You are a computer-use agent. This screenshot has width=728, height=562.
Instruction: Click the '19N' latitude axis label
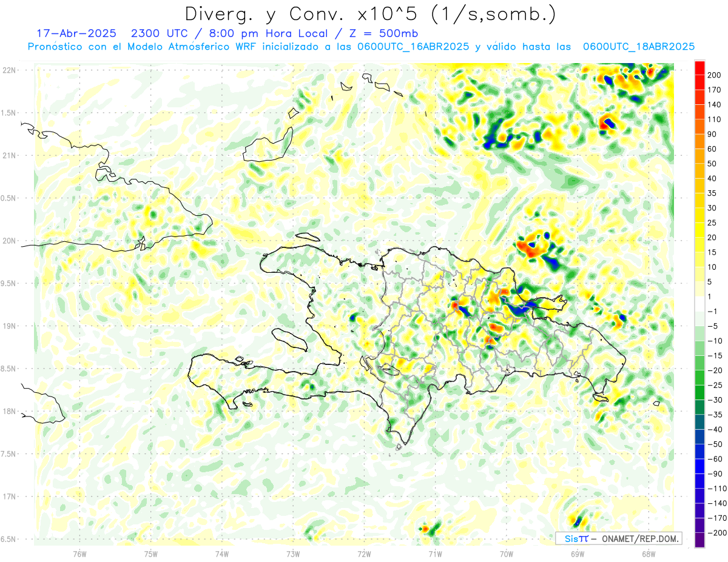[8, 326]
